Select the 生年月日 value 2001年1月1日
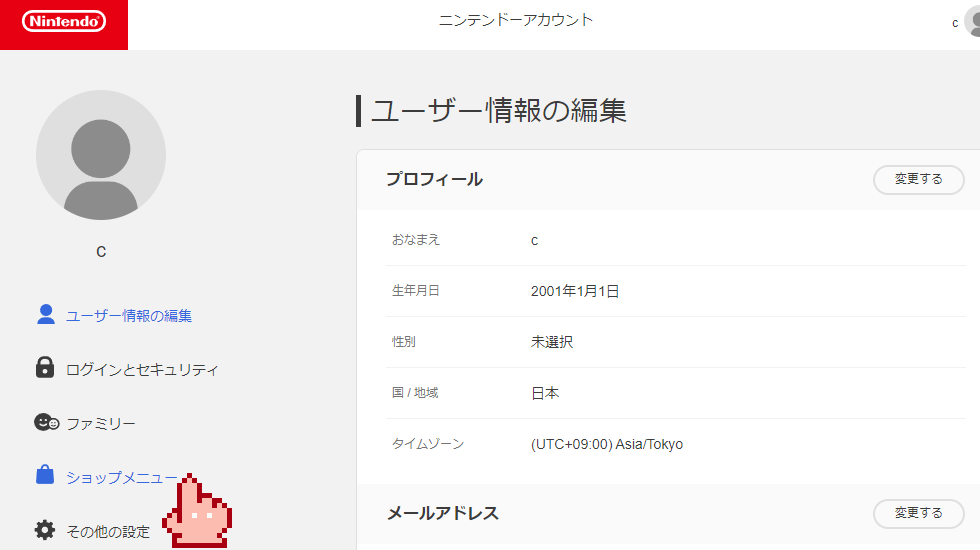980x550 pixels. (575, 291)
